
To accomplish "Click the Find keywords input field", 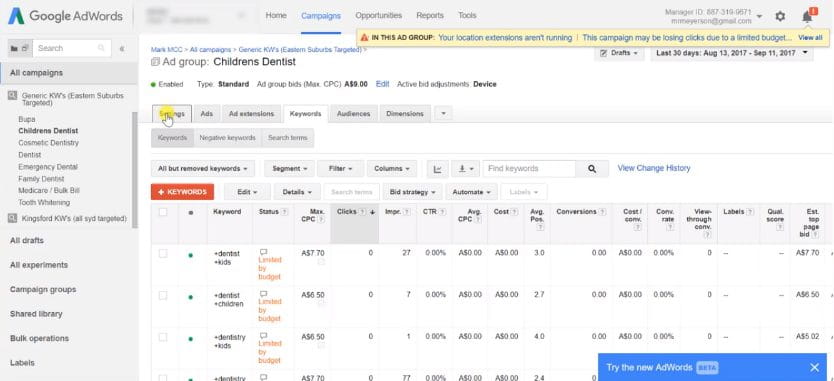I will point(529,169).
